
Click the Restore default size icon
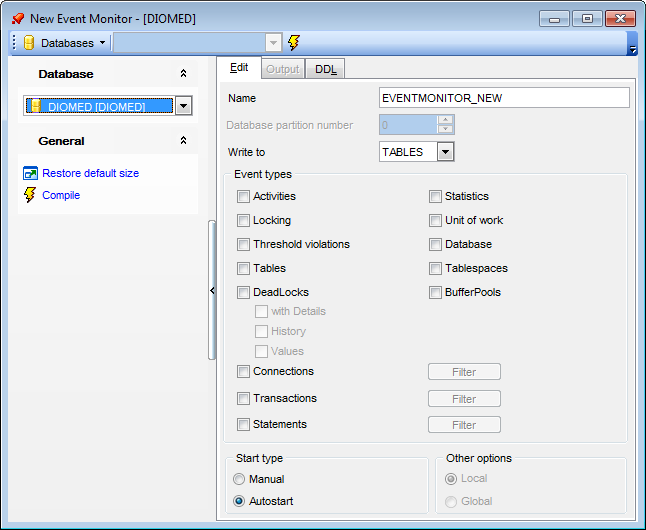30,174
